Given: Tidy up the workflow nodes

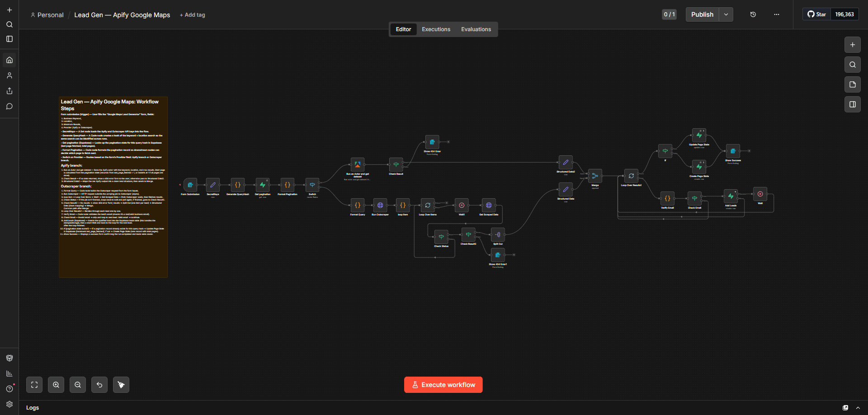Looking at the screenshot, I should click(121, 385).
